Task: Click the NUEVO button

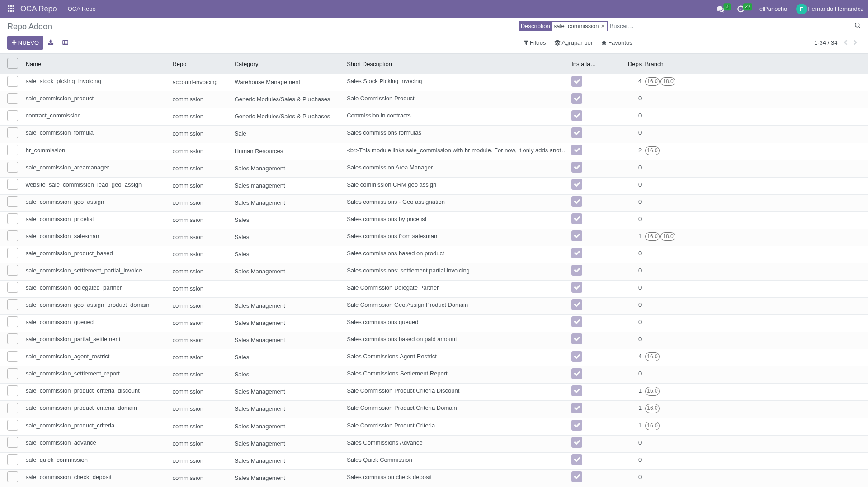Action: click(25, 43)
